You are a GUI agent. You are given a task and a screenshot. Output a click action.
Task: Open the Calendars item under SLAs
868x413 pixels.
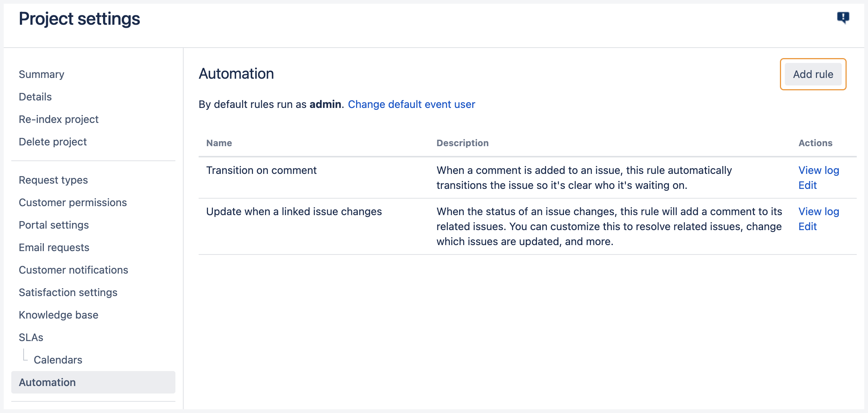coord(58,360)
